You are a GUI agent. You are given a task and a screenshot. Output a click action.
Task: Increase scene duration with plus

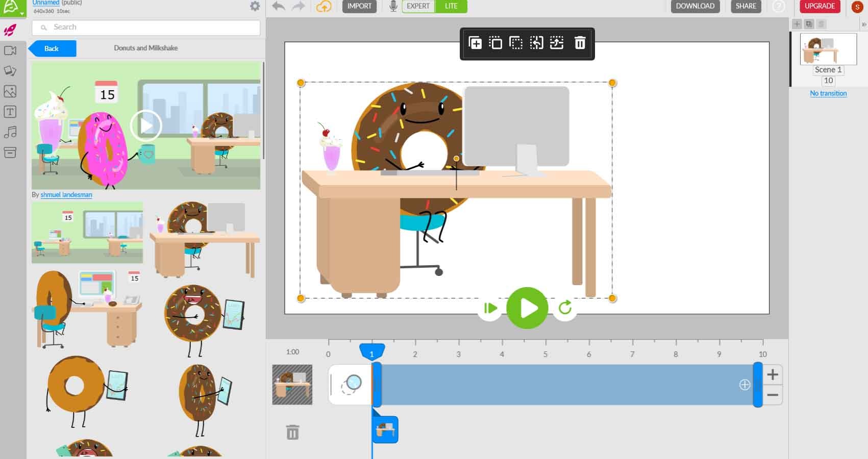pos(773,375)
